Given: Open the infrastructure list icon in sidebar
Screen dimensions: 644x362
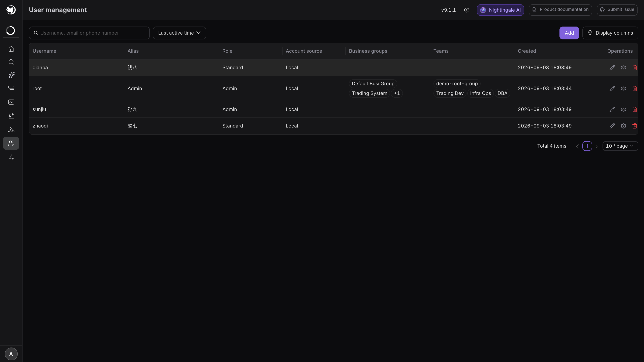Looking at the screenshot, I should pos(11,88).
